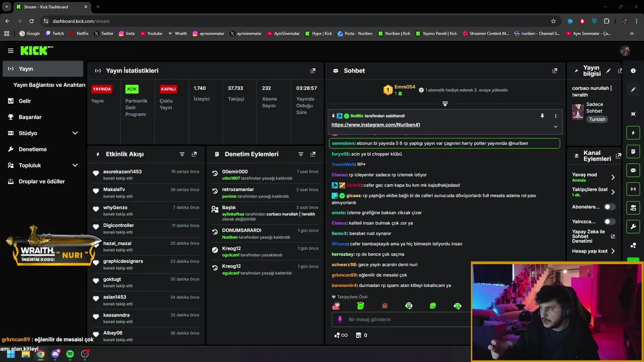
Task: Toggle the Yalnızca switch in Kanal Eylemleri
Action: pyautogui.click(x=609, y=221)
